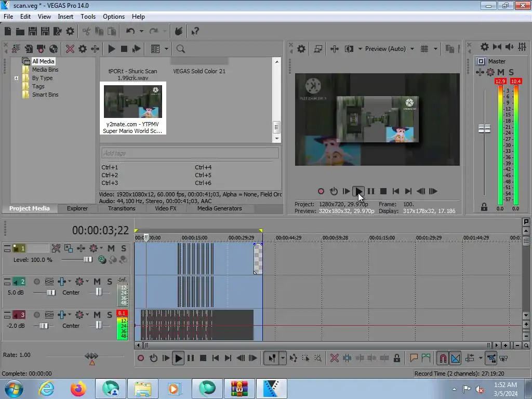Remove selected media with the red X
The height and width of the screenshot is (399, 532).
(x=70, y=49)
